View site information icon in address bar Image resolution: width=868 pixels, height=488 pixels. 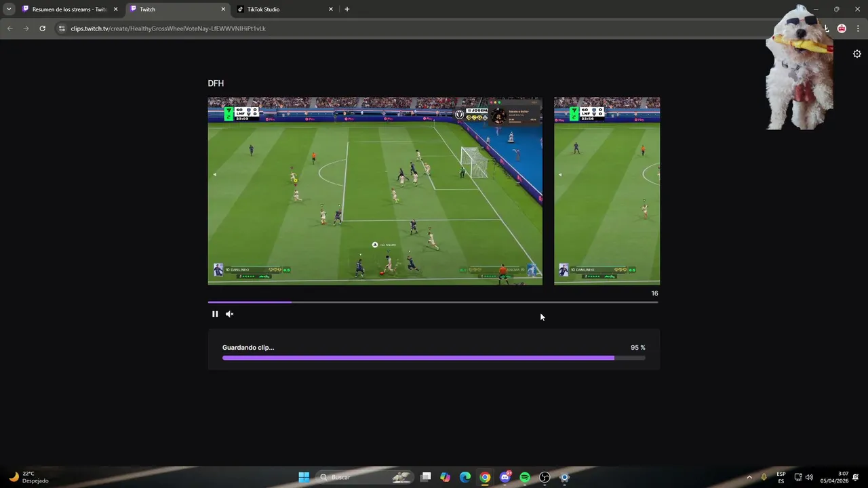click(x=62, y=28)
